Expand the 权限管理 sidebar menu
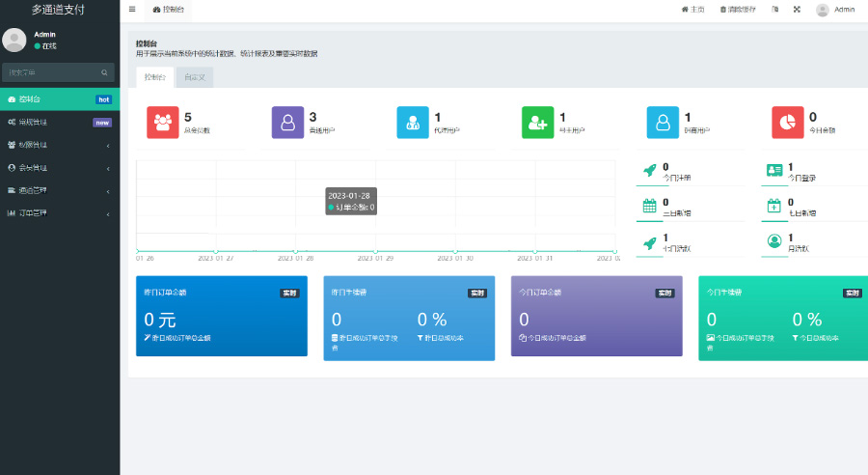The width and height of the screenshot is (868, 475). click(58, 145)
